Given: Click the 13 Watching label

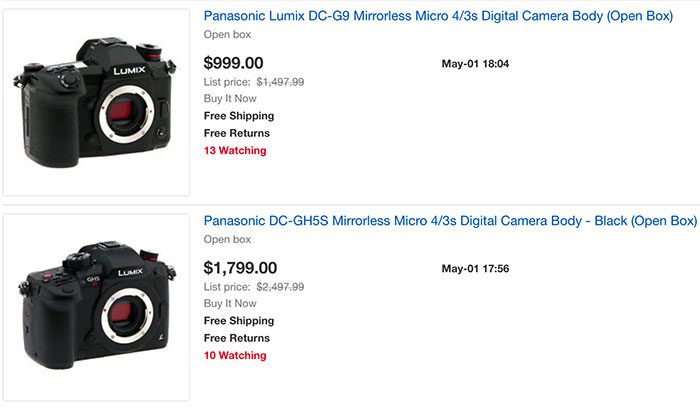Looking at the screenshot, I should click(235, 151).
